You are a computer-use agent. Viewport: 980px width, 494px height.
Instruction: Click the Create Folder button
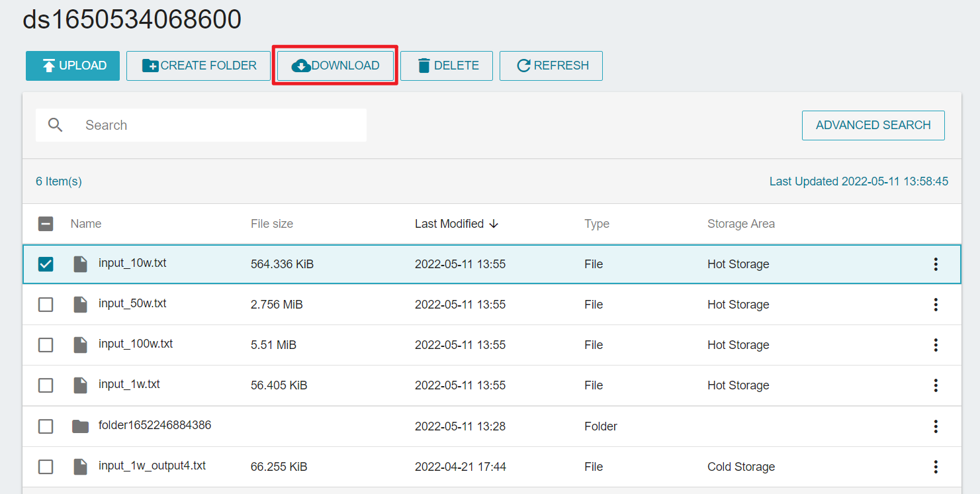[x=199, y=66]
